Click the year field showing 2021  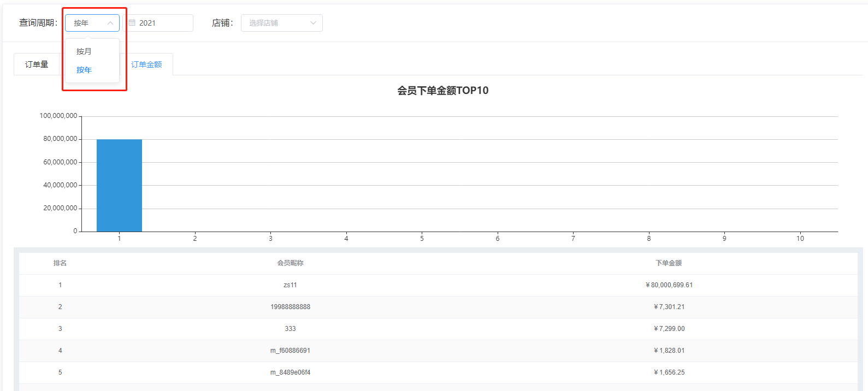pos(161,23)
